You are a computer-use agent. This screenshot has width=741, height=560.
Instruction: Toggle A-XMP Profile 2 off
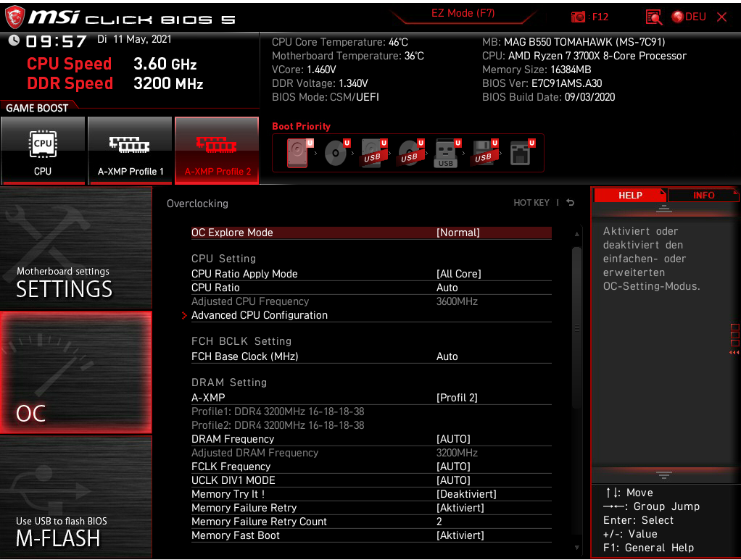[217, 151]
